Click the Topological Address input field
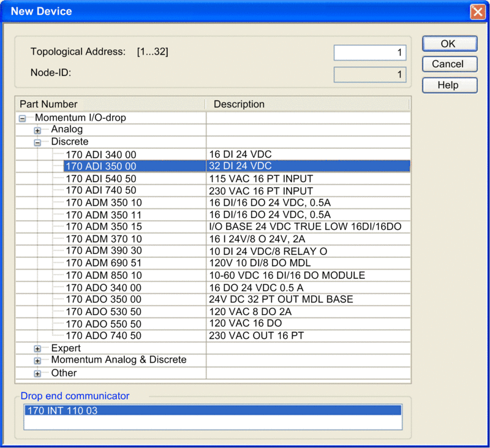Screen dimensions: 490x448 370,53
